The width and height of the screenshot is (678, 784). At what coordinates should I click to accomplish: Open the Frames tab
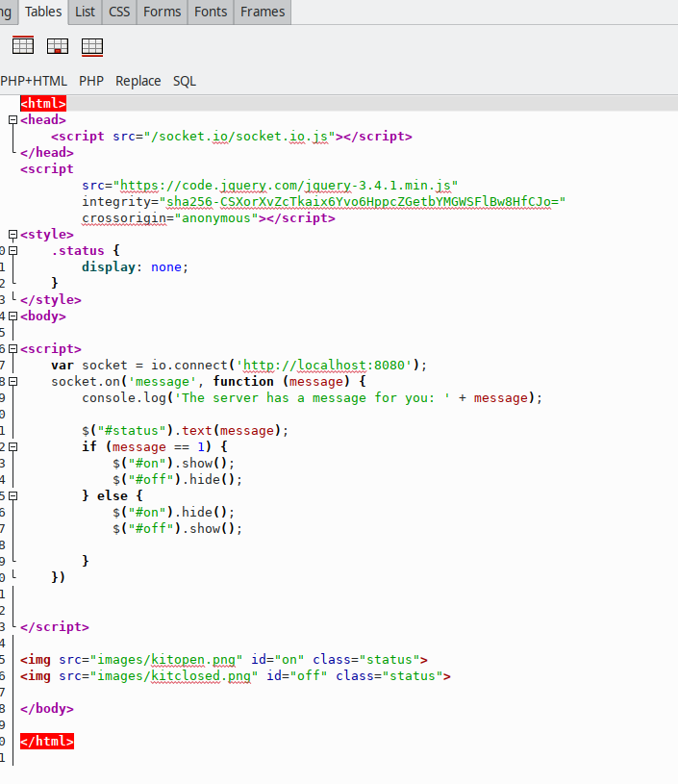pos(263,12)
